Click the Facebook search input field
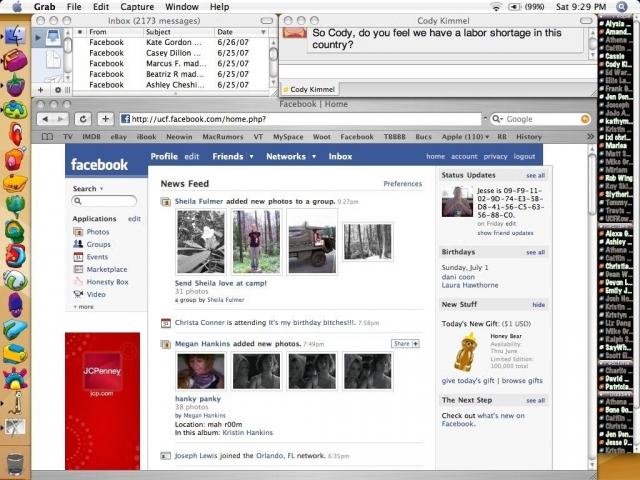This screenshot has width=640, height=480. click(104, 201)
